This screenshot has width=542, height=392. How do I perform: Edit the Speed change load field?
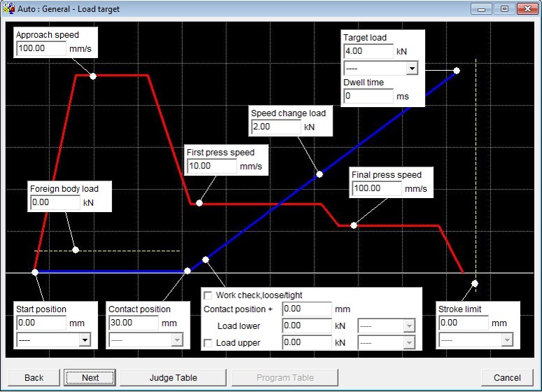point(276,127)
